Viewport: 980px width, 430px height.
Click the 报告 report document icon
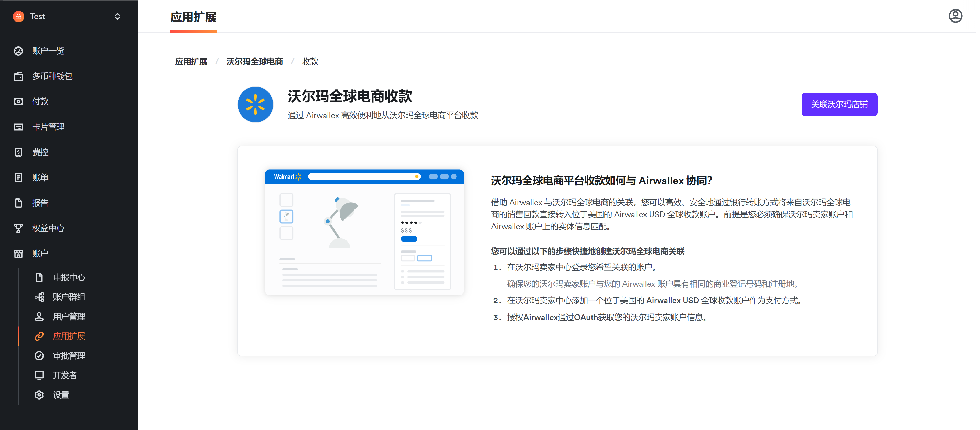(18, 203)
